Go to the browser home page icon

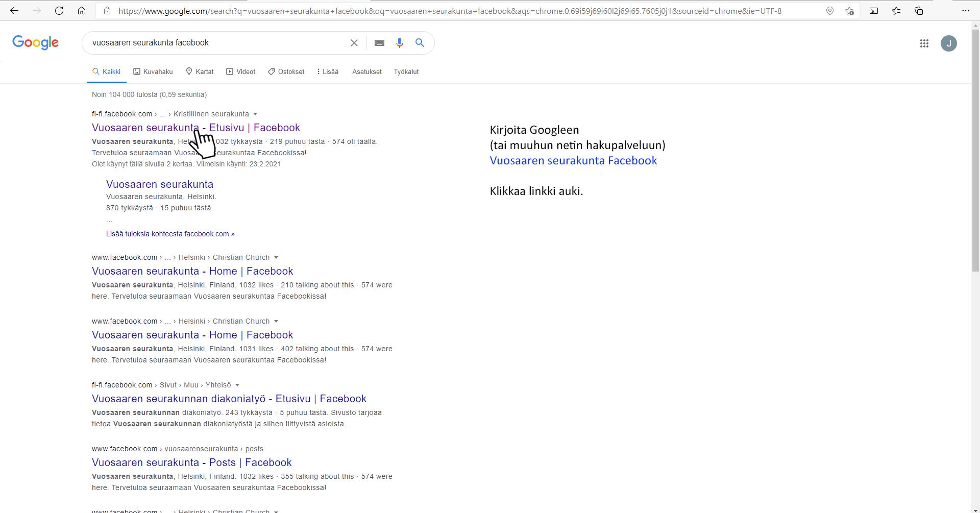click(x=82, y=11)
